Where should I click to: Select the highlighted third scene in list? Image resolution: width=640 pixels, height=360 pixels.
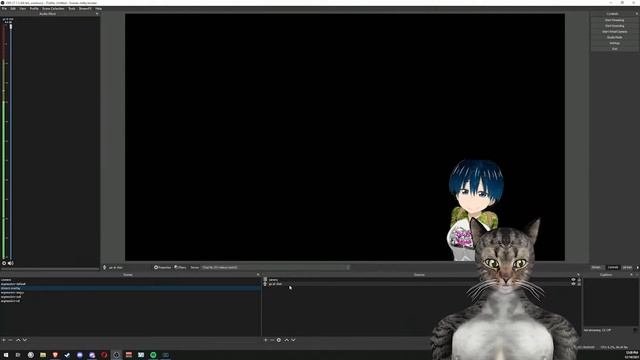click(130, 288)
